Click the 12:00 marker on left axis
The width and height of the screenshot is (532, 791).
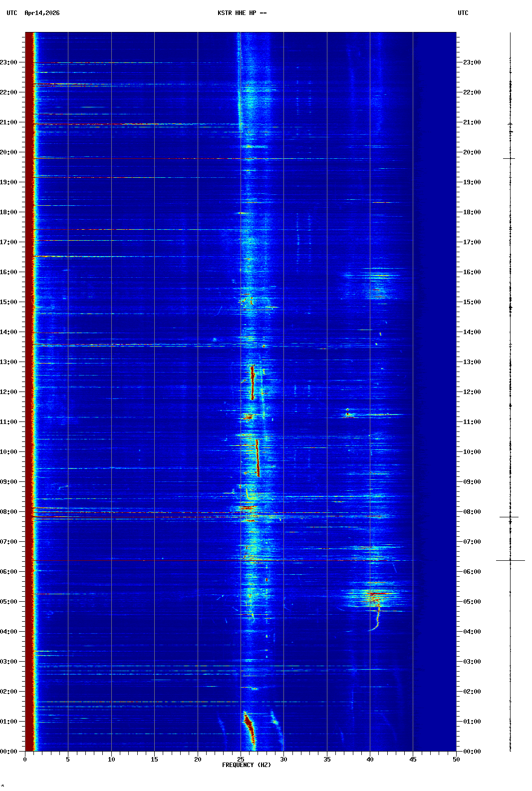click(9, 392)
